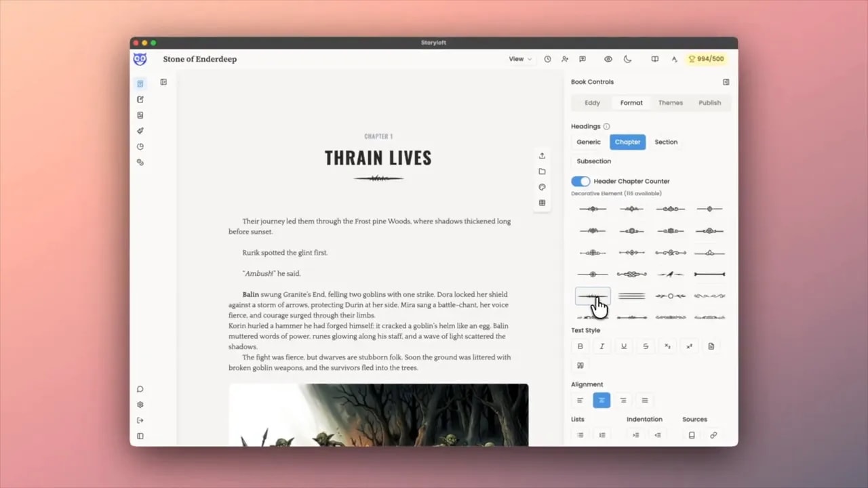This screenshot has width=868, height=488.
Task: Switch to the Publish tab
Action: coord(709,103)
